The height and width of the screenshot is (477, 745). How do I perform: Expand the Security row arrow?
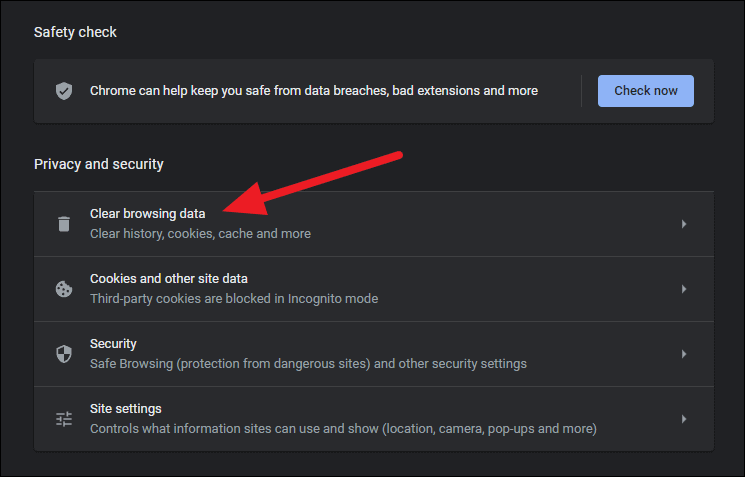point(684,354)
